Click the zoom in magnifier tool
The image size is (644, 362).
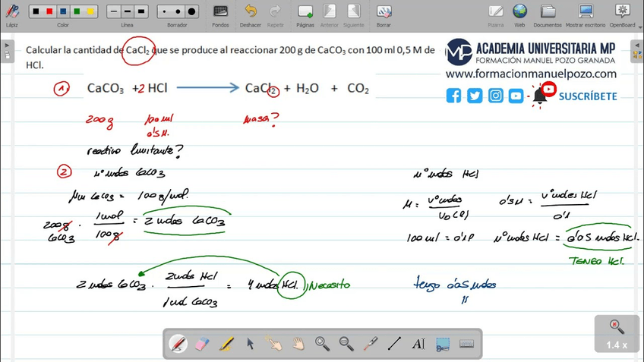click(x=322, y=344)
